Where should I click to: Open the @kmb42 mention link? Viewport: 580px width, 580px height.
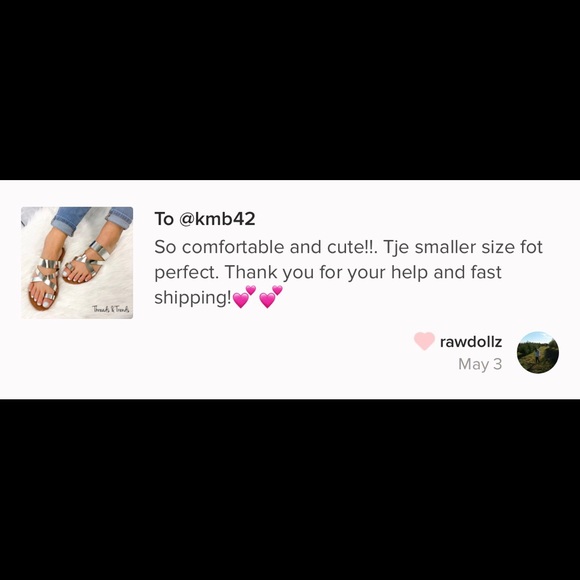pyautogui.click(x=217, y=219)
